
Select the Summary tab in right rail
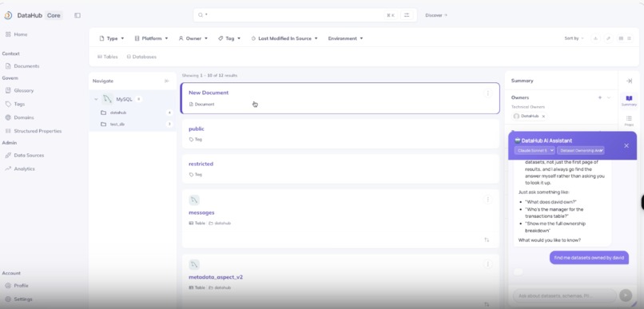(x=629, y=101)
